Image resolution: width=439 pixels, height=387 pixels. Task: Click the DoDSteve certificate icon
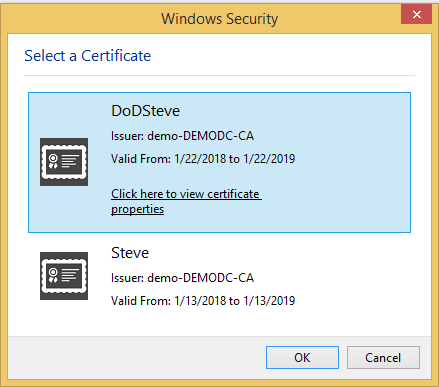(x=64, y=162)
